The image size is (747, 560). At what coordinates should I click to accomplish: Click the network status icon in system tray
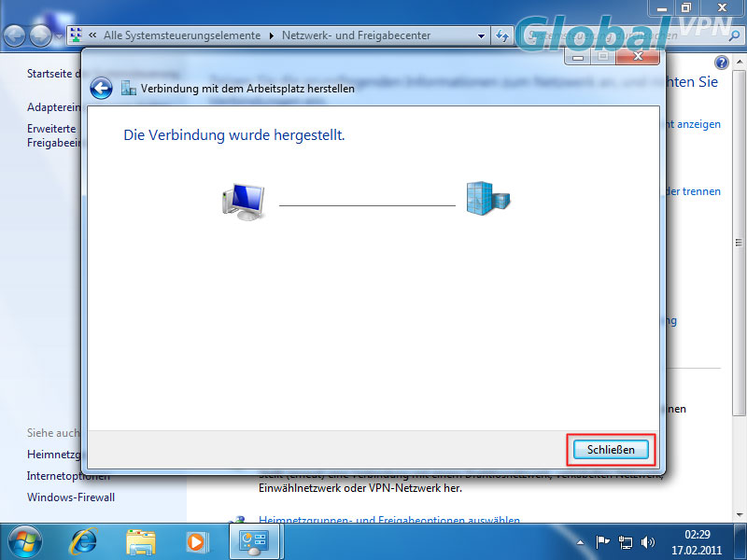[627, 541]
